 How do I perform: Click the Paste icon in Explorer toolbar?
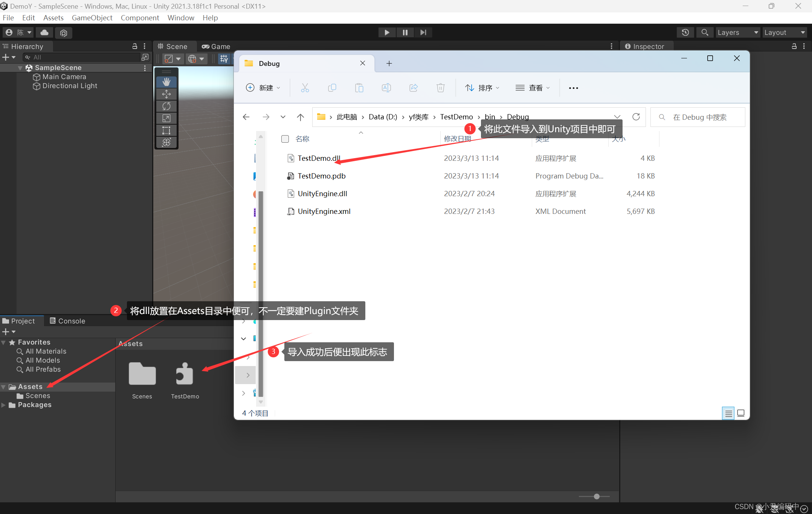[x=359, y=88]
